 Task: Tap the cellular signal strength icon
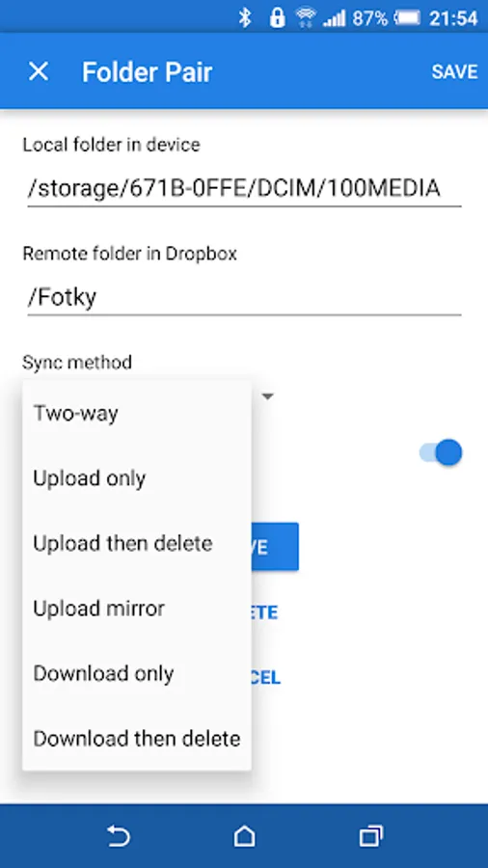click(x=334, y=18)
